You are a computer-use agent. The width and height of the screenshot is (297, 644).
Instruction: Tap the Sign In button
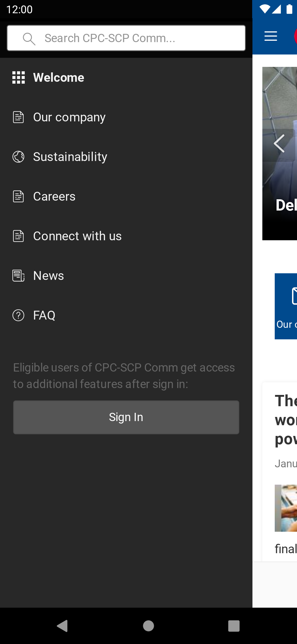click(126, 417)
